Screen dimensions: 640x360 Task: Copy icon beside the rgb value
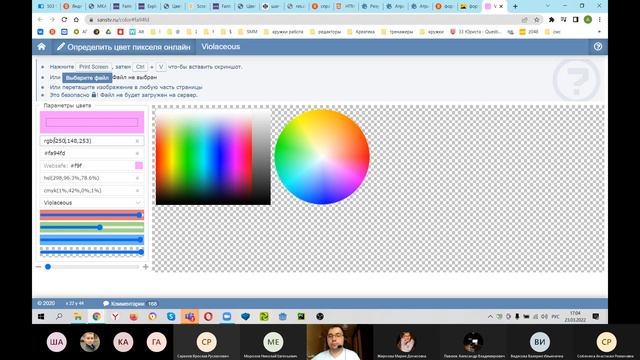pos(138,141)
